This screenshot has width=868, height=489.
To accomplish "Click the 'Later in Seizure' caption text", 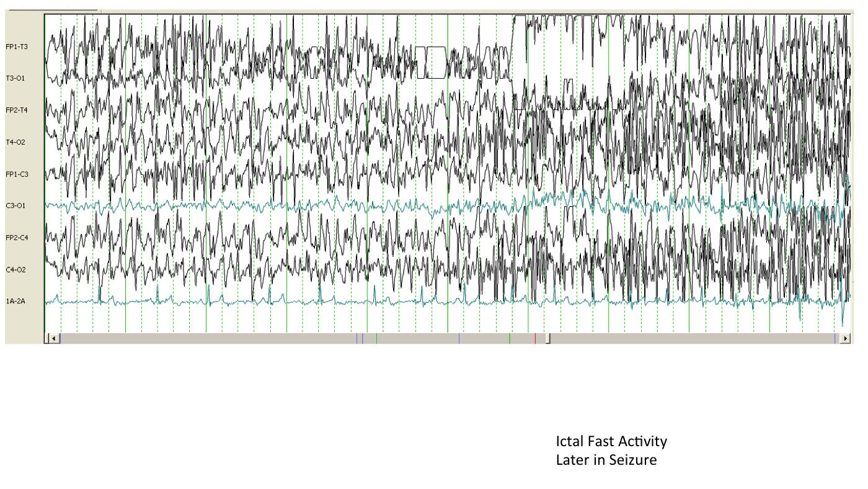I will click(x=606, y=460).
